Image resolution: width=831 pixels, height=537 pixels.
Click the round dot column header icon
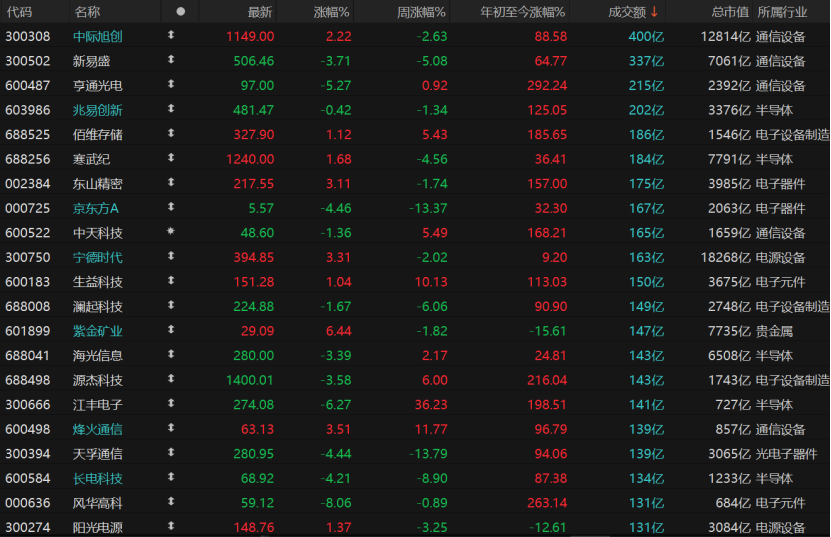pos(181,12)
